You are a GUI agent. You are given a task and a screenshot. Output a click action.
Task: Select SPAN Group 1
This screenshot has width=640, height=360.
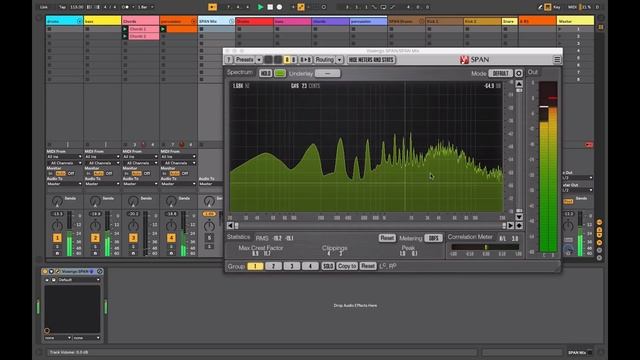coord(255,266)
